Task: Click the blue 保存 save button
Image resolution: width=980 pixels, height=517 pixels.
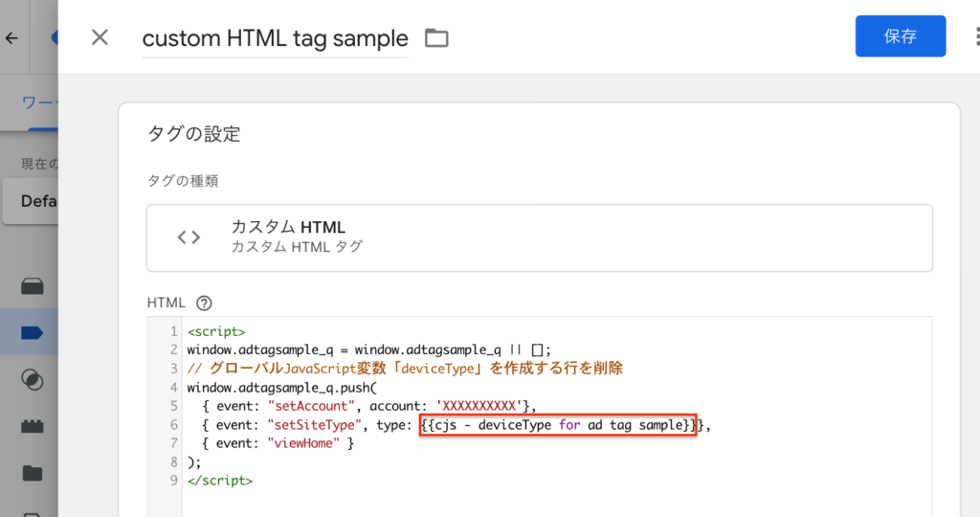Action: 900,36
